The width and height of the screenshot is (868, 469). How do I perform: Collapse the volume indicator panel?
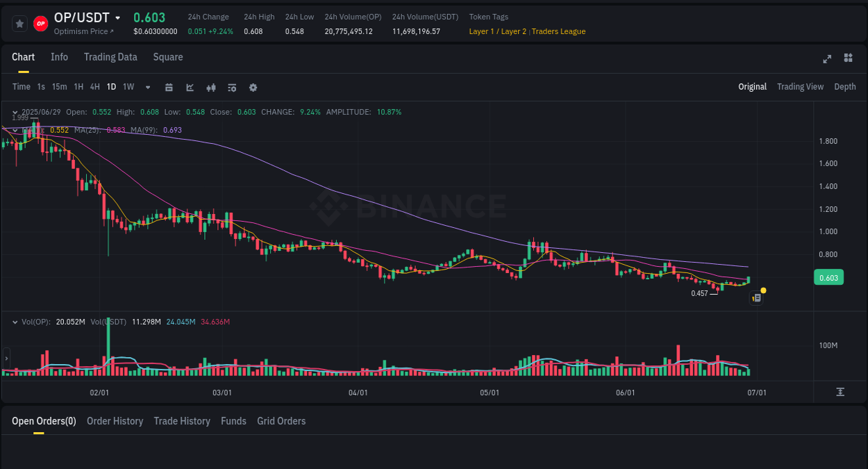[x=15, y=322]
